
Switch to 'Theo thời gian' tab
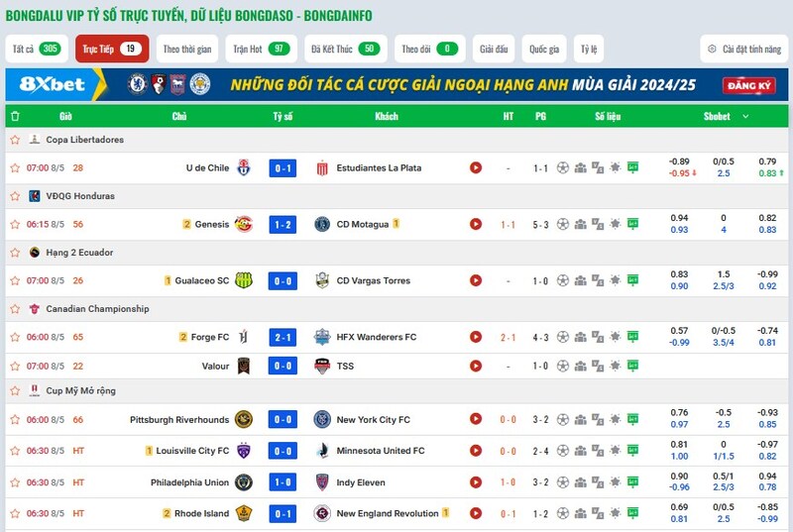[x=187, y=49]
